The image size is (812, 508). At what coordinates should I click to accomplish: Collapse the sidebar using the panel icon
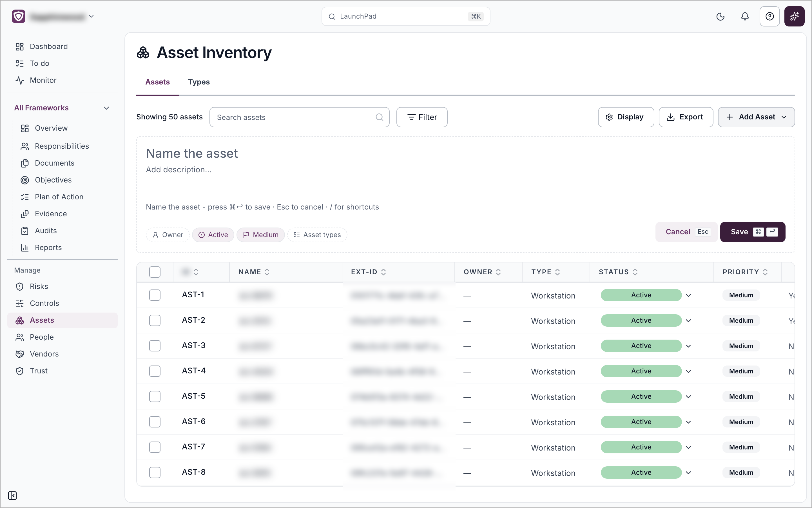pos(12,496)
